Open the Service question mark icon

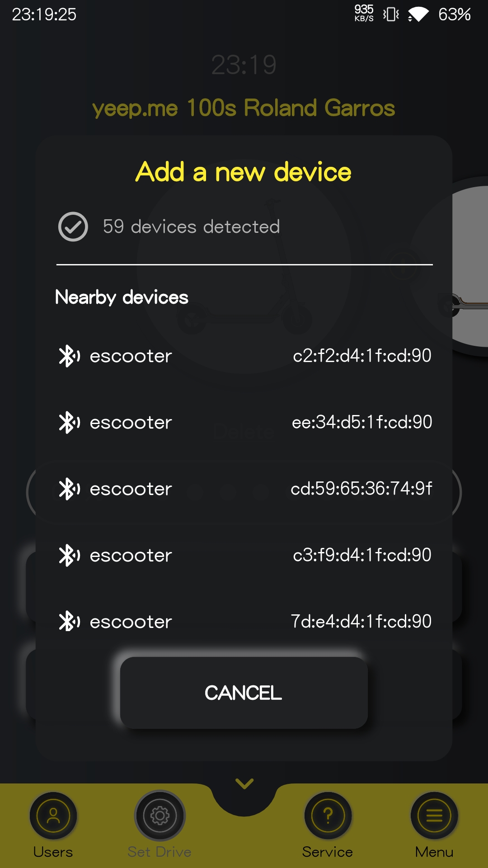328,816
